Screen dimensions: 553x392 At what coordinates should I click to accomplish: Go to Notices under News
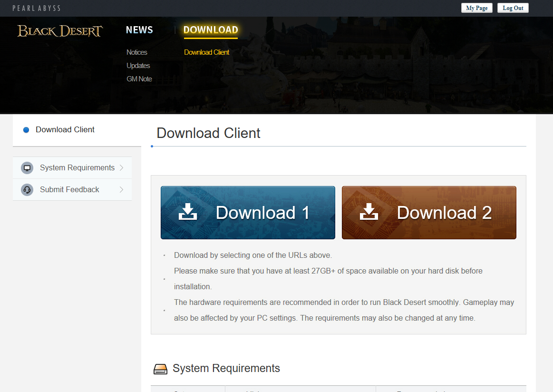coord(137,52)
